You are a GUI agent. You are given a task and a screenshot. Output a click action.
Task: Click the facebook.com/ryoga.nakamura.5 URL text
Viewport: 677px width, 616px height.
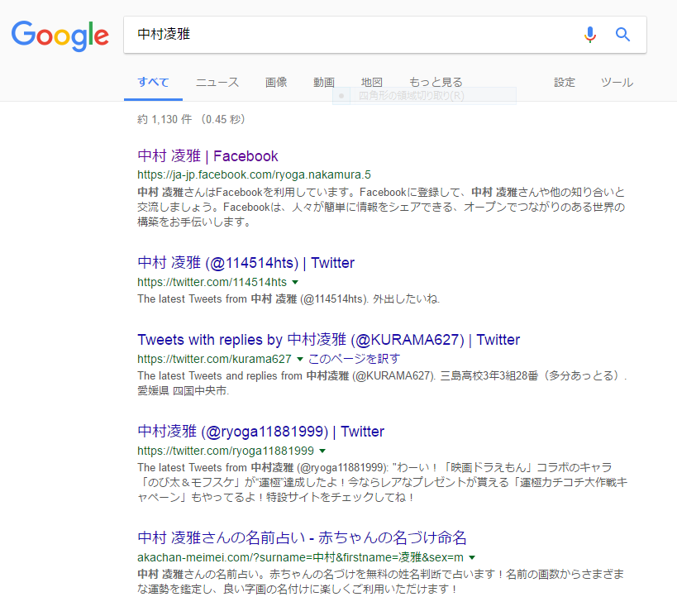(x=254, y=174)
